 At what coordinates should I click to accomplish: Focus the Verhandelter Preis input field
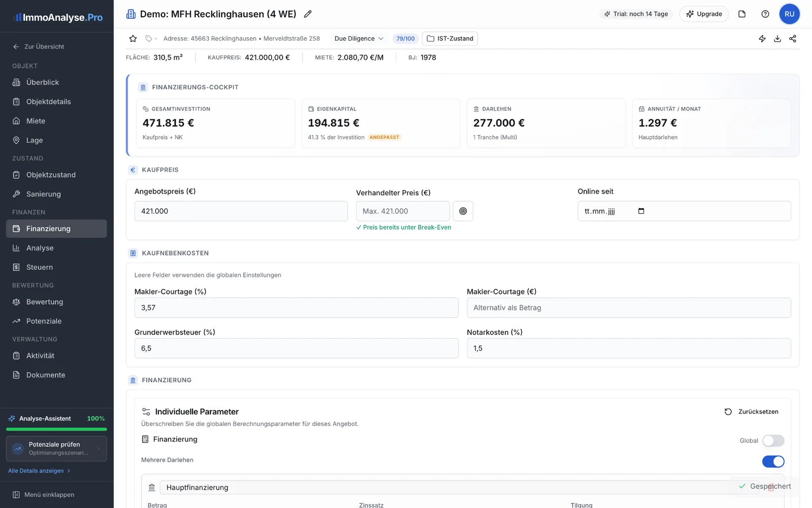point(403,211)
